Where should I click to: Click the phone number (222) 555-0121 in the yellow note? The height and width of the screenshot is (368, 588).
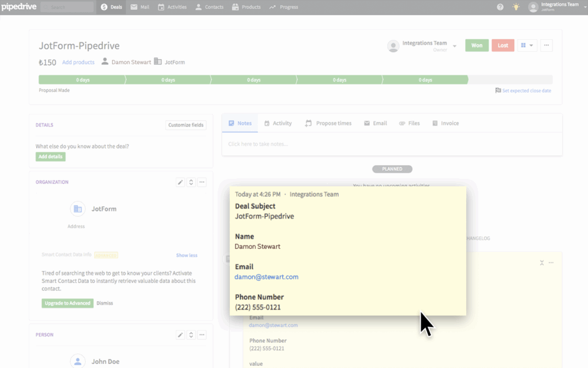(258, 307)
